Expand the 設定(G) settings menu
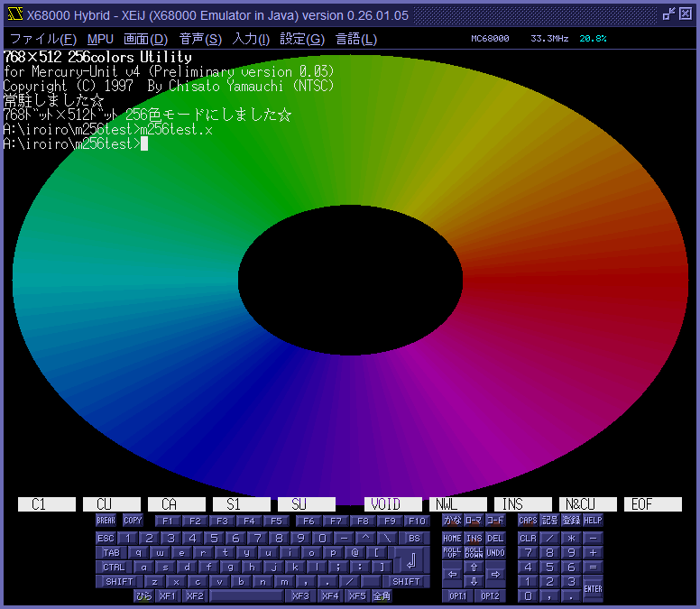 point(302,39)
